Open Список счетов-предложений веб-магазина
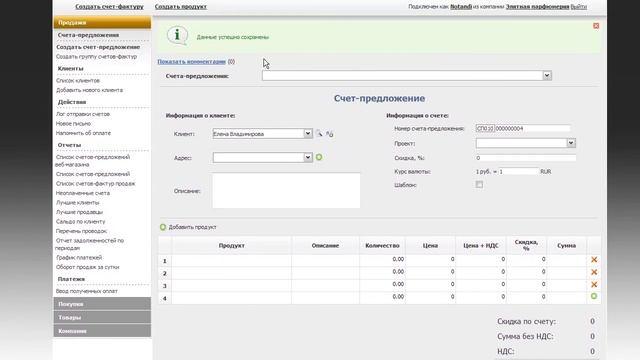640x360 pixels. (93, 160)
